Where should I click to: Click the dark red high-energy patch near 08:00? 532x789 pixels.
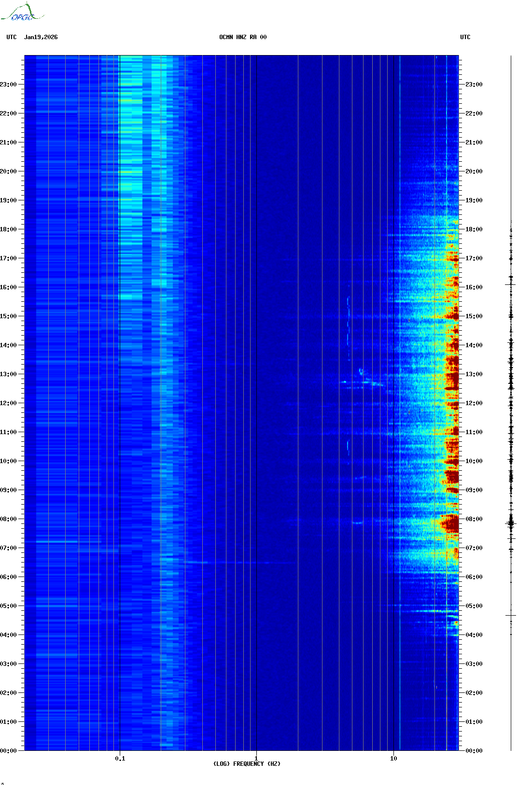pos(450,523)
